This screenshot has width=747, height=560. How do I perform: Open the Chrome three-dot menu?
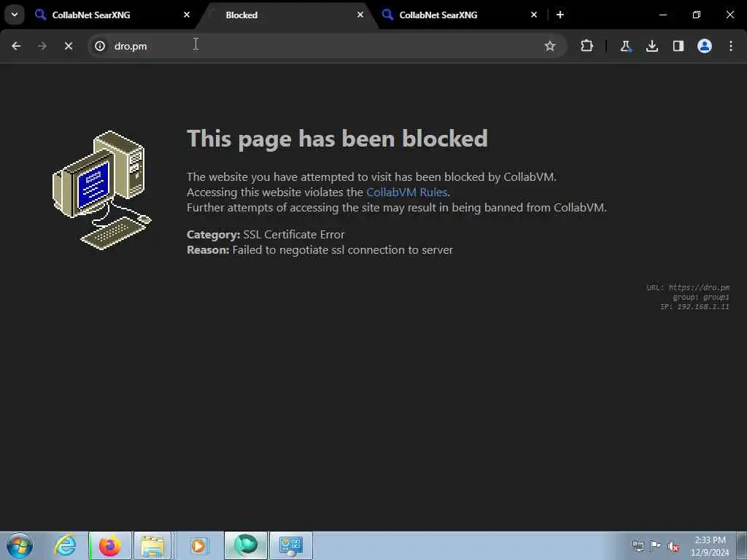[731, 46]
